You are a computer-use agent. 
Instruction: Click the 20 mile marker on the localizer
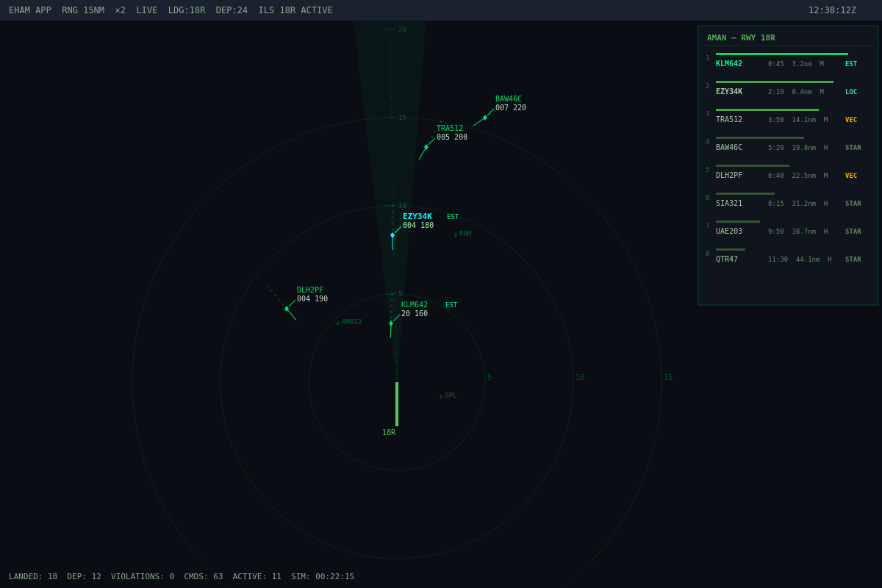[x=402, y=29]
